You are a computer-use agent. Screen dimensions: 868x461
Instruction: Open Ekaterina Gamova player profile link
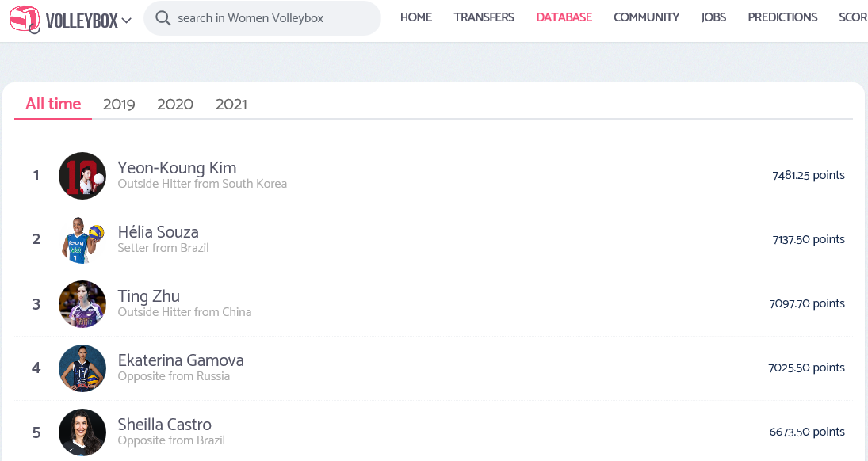pyautogui.click(x=181, y=360)
